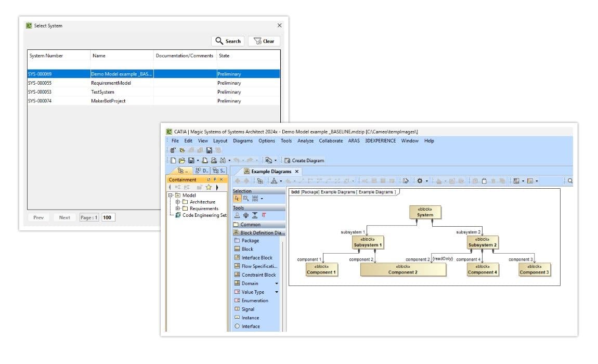
Task: Expand the Architecture folder in tree
Action: tap(177, 202)
